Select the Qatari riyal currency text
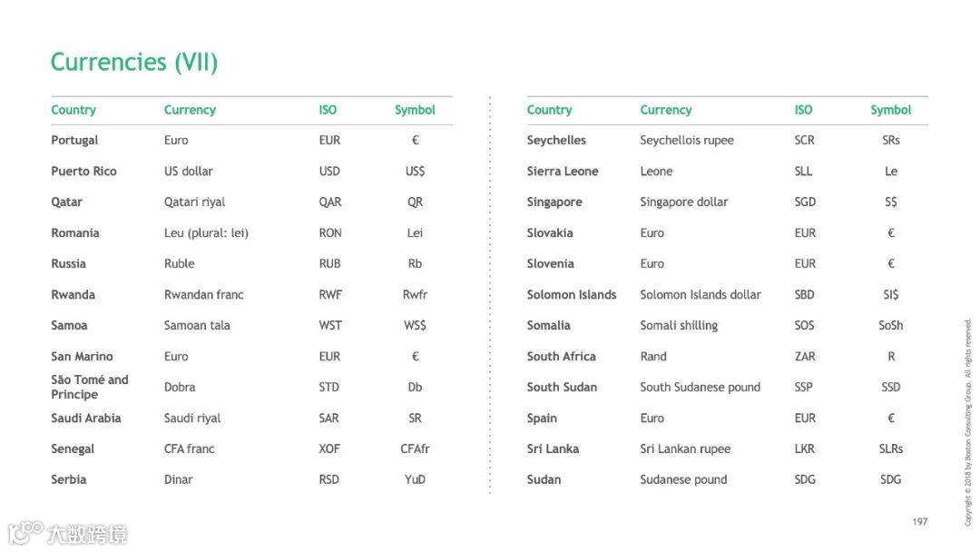 coord(194,202)
